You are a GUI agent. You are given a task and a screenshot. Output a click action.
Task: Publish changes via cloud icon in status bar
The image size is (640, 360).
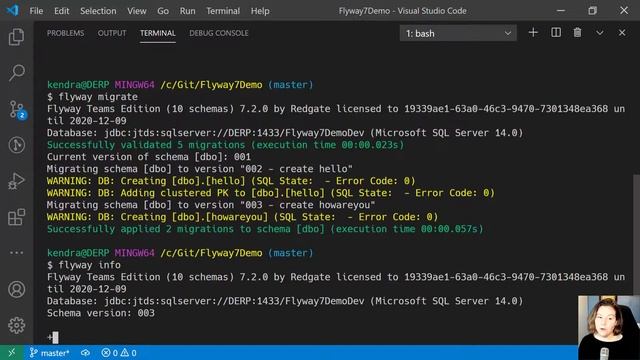point(85,353)
